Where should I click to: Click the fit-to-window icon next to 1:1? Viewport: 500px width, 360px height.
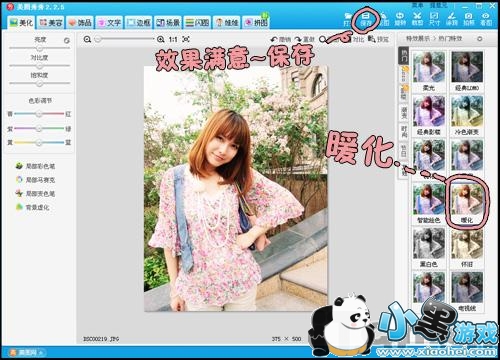(186, 39)
